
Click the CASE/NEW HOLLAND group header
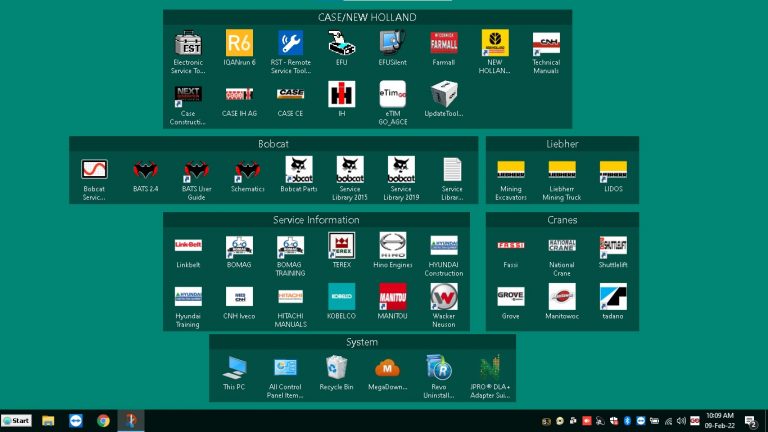tap(367, 17)
